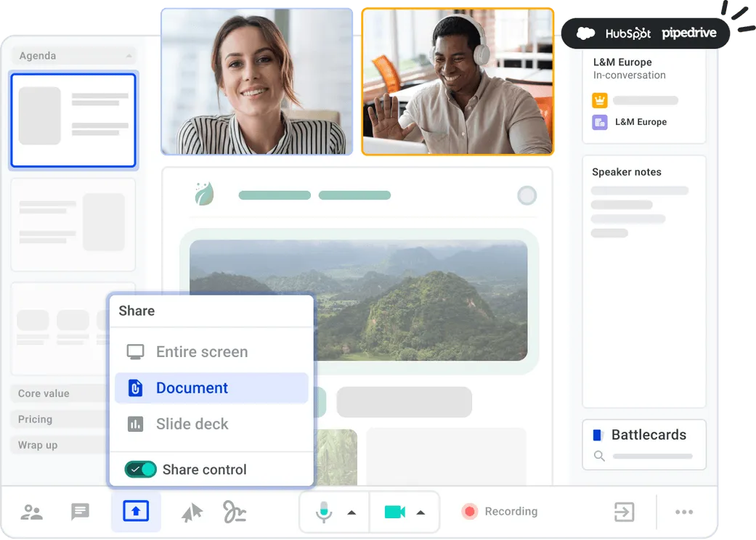Open the more options ellipsis icon
Viewport: 756px width, 540px height.
click(x=685, y=512)
